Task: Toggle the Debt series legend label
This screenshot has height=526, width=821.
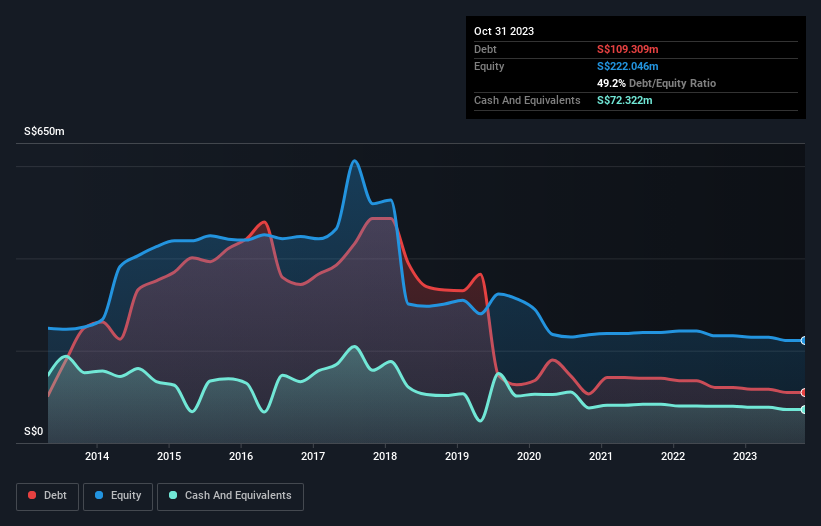Action: coord(57,495)
